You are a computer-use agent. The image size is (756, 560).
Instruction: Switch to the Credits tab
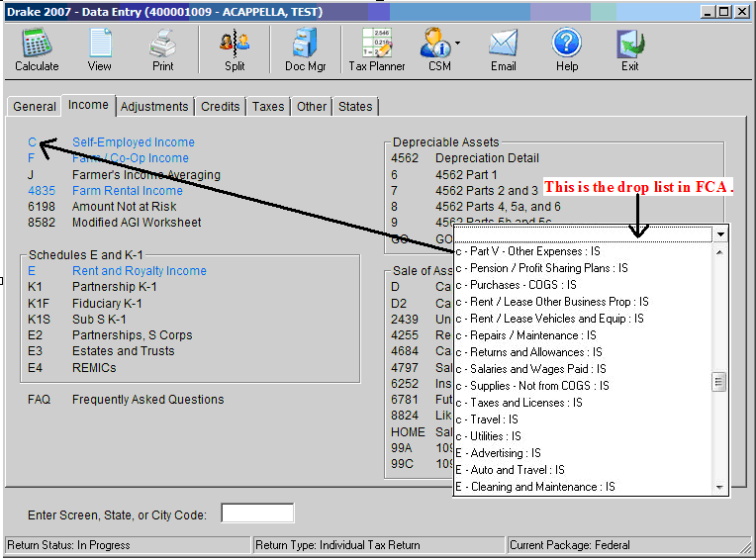221,107
